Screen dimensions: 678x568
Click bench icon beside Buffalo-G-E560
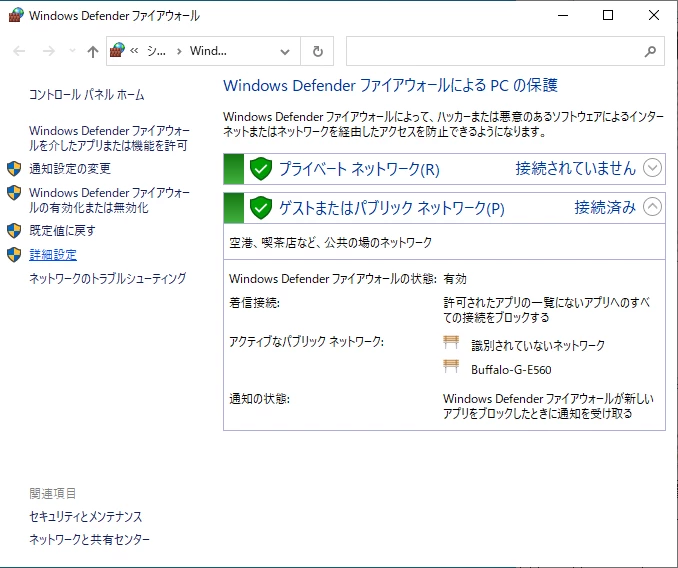451,367
